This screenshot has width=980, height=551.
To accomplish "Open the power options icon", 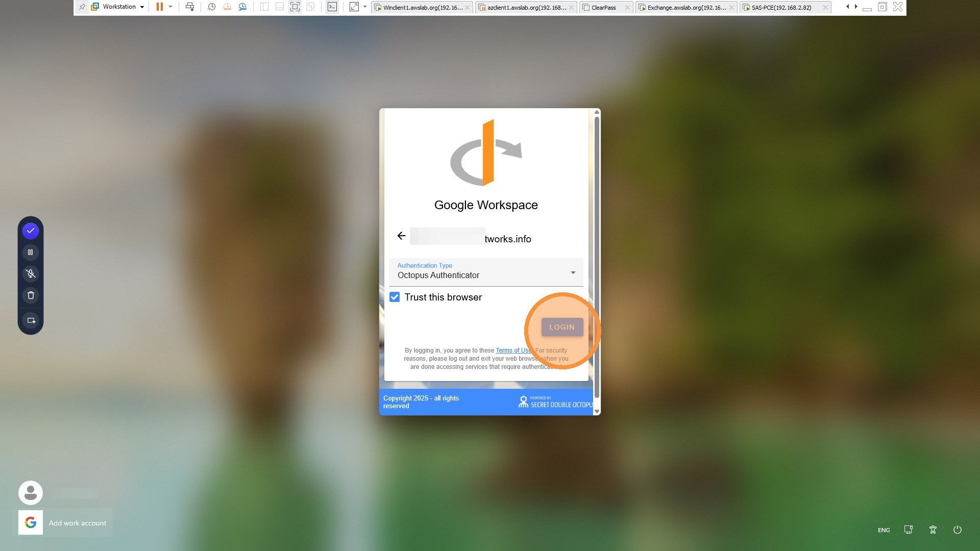I will 958,530.
